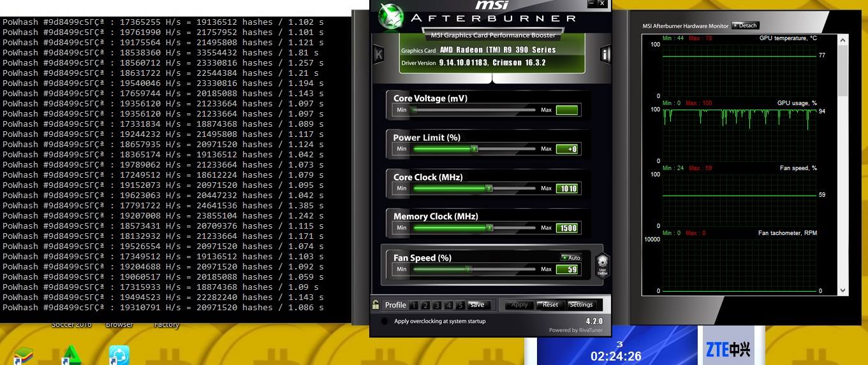Click the Core Voltage value field
This screenshot has width=868, height=365.
point(567,110)
